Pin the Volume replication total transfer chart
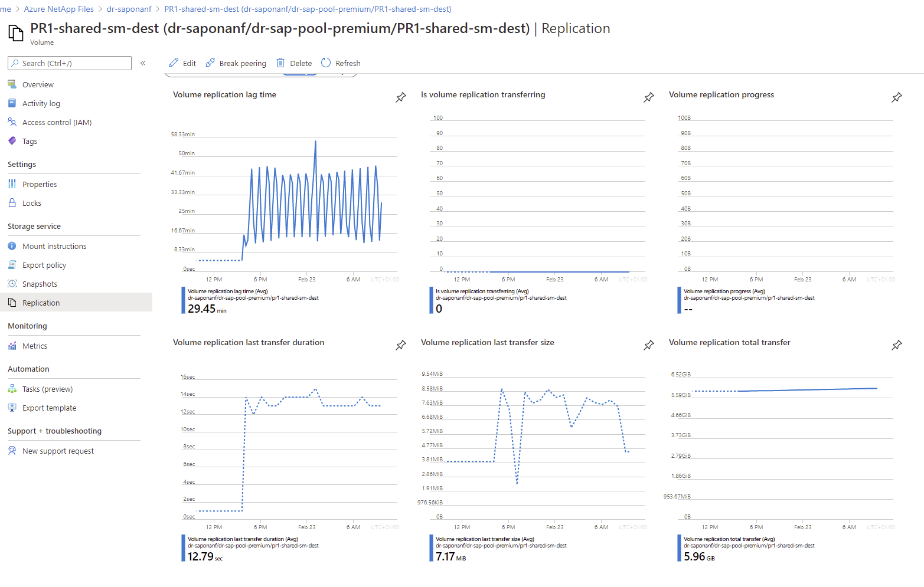 click(897, 345)
